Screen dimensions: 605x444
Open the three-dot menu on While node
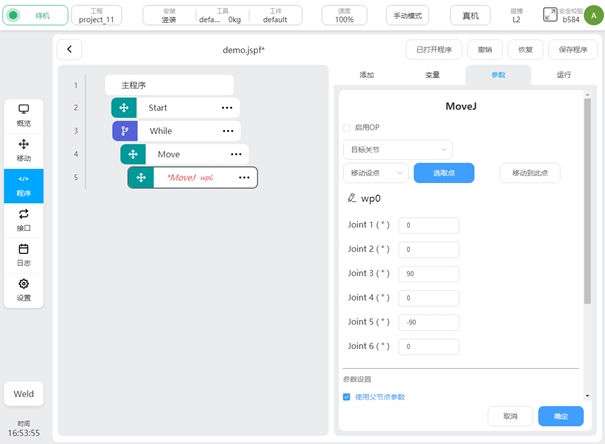(229, 131)
